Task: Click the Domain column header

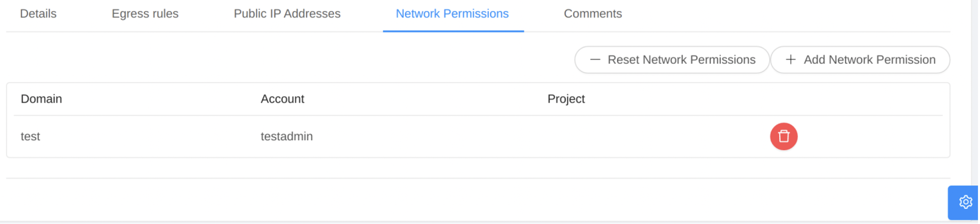Action: pos(41,99)
